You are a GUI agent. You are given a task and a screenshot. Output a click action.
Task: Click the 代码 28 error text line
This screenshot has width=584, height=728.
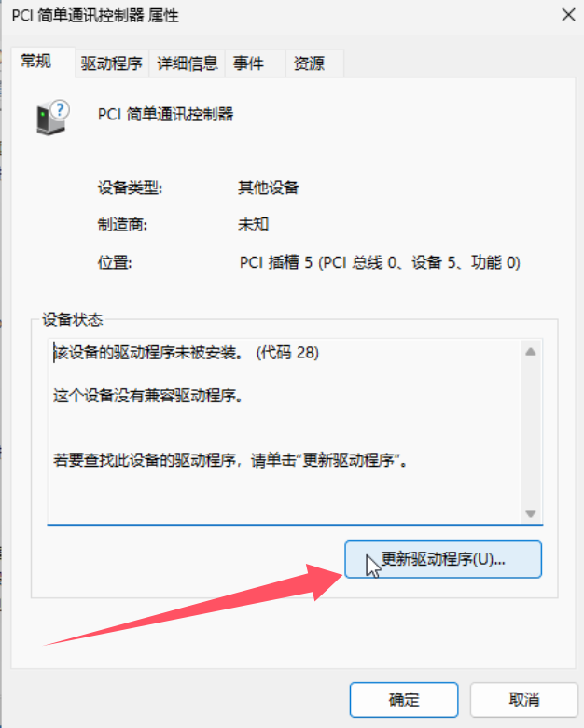pos(187,353)
